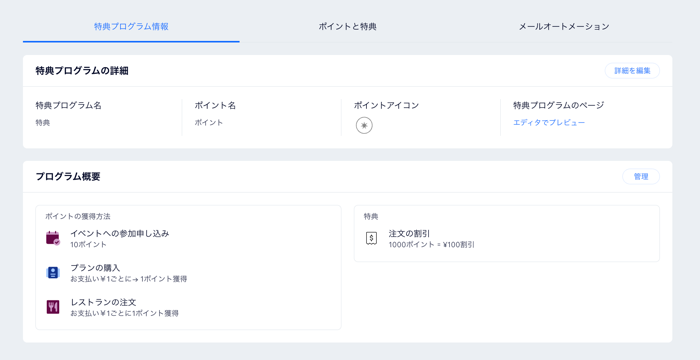Click the ポイントアイコン label
This screenshot has width=700, height=360.
(387, 105)
